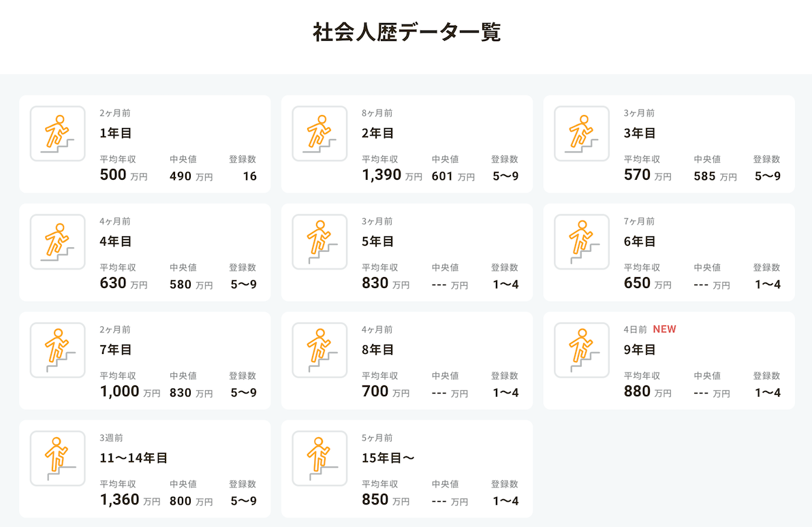Click the stair-climbing icon for 7年目

click(x=58, y=350)
